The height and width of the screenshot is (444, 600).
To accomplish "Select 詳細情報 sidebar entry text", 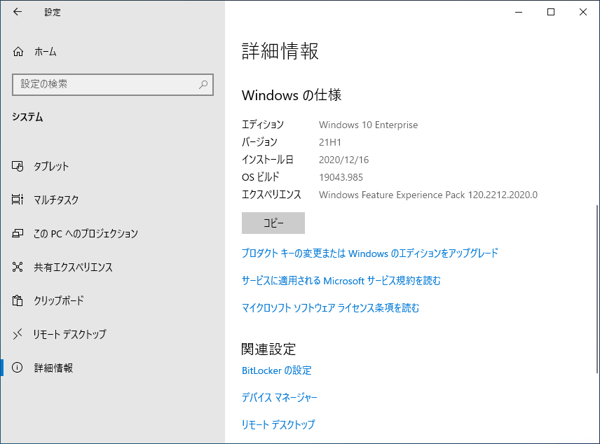I will pyautogui.click(x=53, y=368).
